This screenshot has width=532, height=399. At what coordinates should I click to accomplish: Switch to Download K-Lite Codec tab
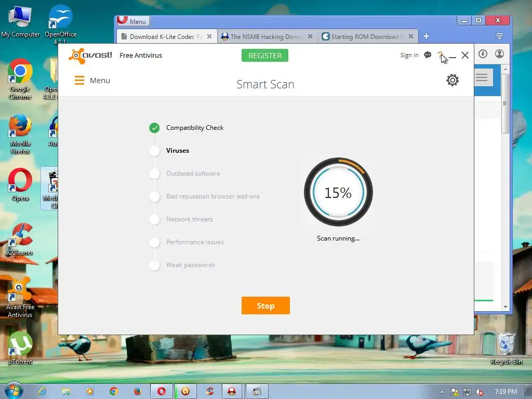162,37
